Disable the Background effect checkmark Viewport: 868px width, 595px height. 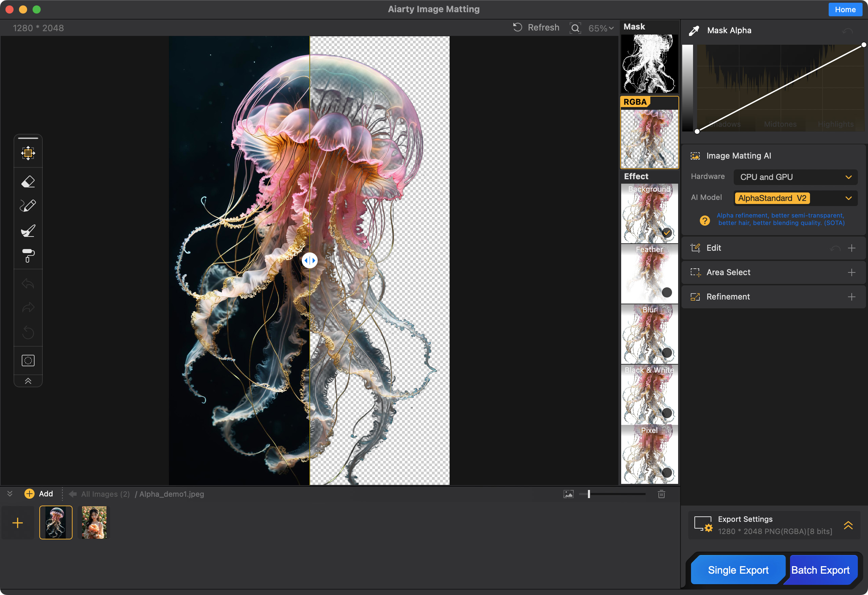pos(667,232)
